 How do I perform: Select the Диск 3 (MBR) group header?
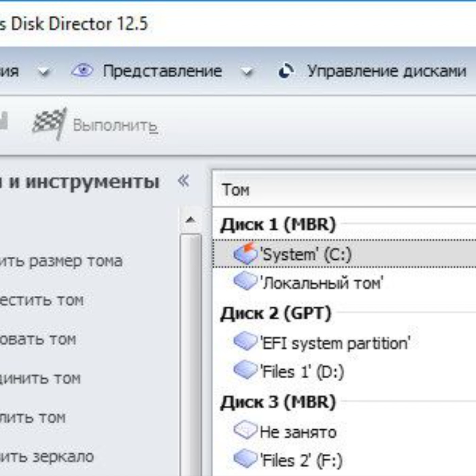[278, 402]
